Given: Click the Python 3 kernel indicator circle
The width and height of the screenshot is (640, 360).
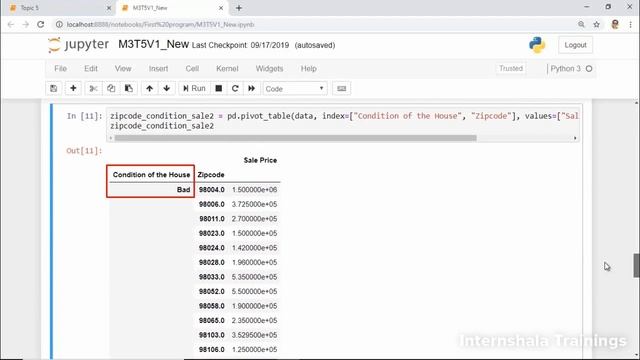Looking at the screenshot, I should [x=589, y=69].
